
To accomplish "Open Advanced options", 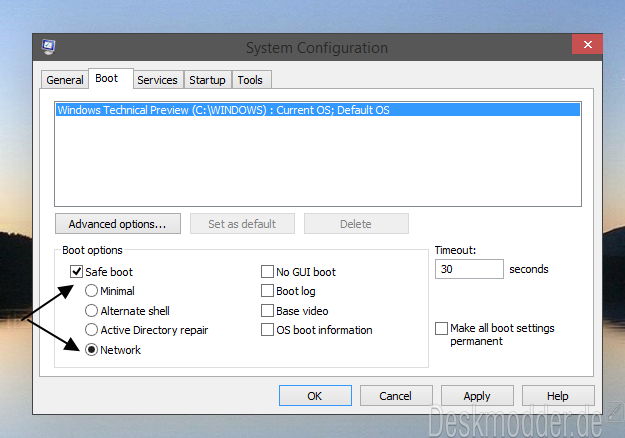I will (x=118, y=224).
